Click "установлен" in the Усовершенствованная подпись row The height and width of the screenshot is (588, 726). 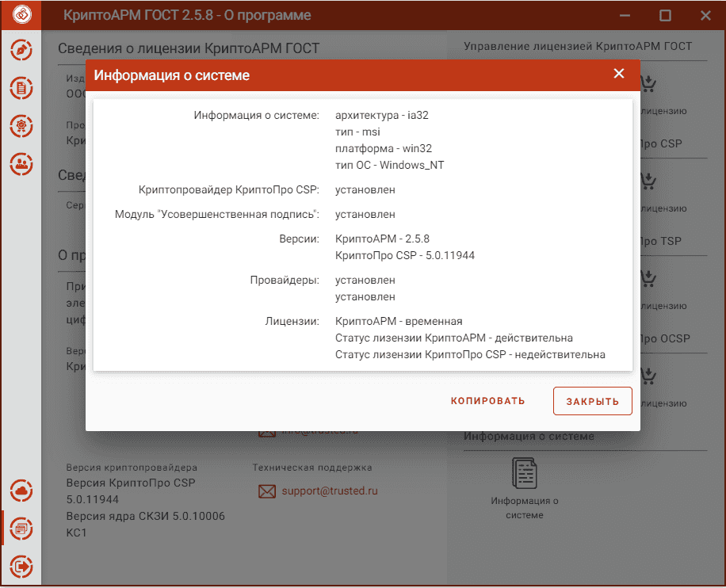(x=365, y=215)
